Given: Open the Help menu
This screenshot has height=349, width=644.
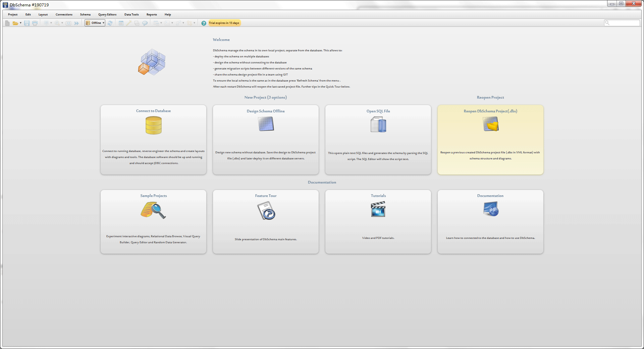Looking at the screenshot, I should [168, 14].
